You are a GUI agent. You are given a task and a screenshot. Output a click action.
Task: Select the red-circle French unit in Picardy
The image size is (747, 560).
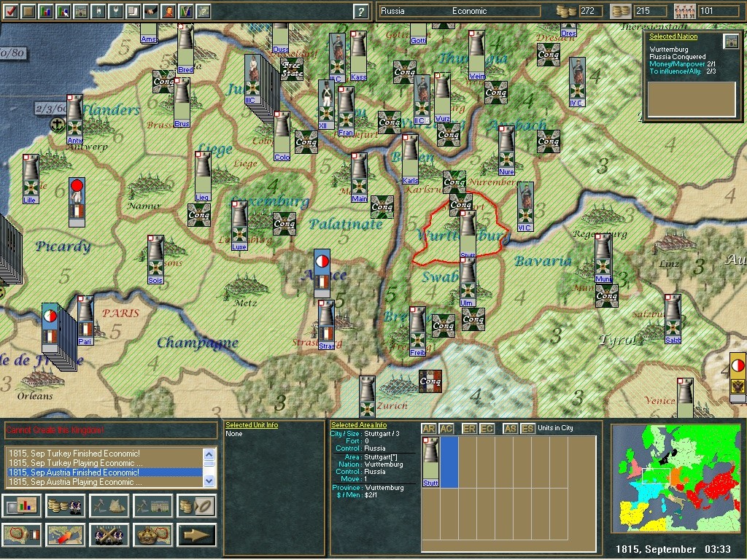click(x=77, y=203)
